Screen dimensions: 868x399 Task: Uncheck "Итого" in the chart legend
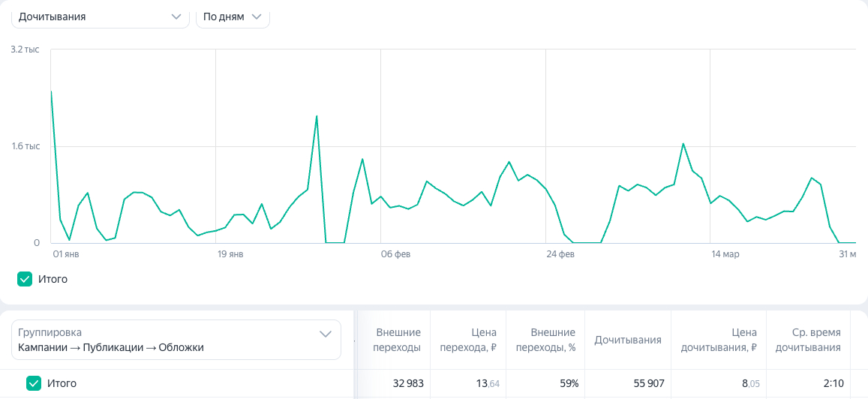tap(25, 279)
